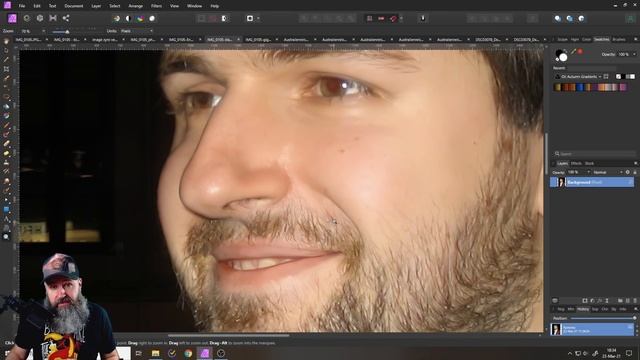Switch to the Effects panel tab
The image size is (640, 360).
click(576, 163)
